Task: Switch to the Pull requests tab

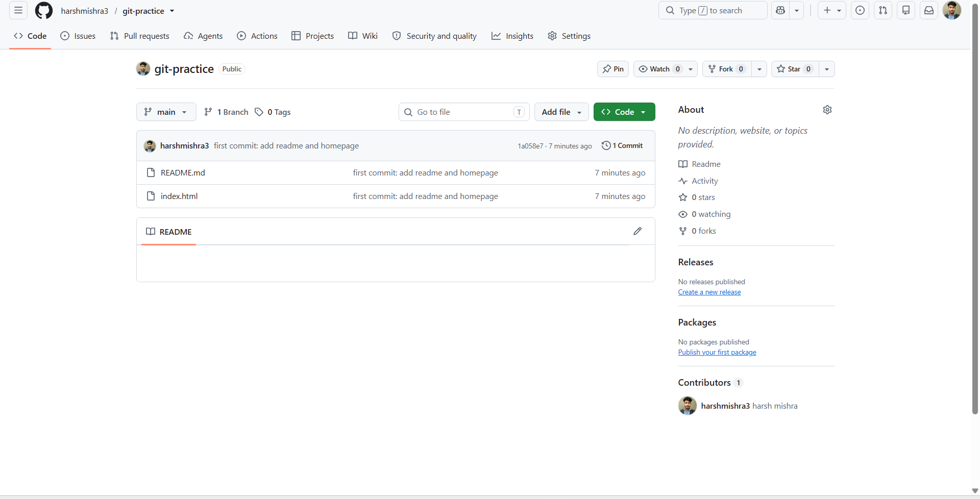Action: (x=139, y=36)
